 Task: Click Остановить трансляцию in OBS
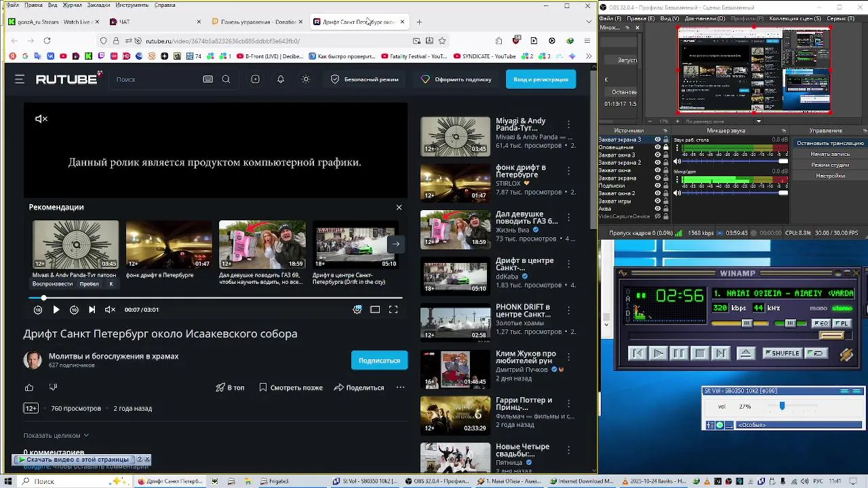(x=830, y=143)
